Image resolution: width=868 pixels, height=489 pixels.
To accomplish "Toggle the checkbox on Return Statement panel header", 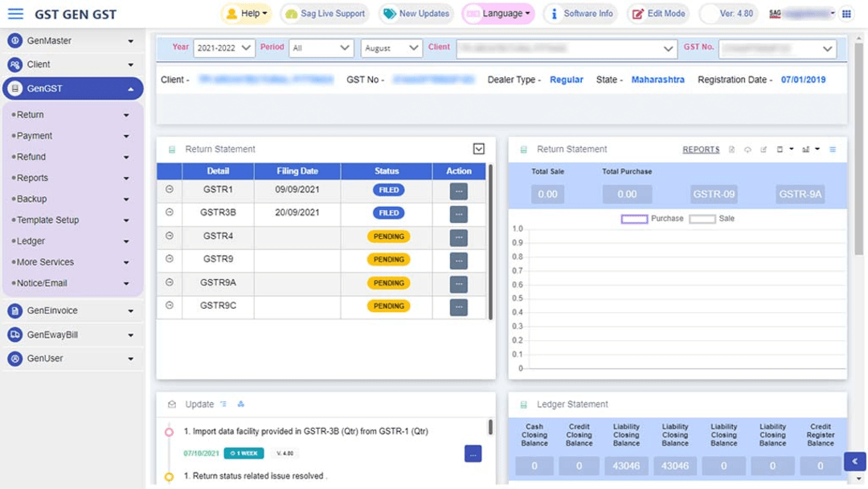I will click(x=479, y=149).
